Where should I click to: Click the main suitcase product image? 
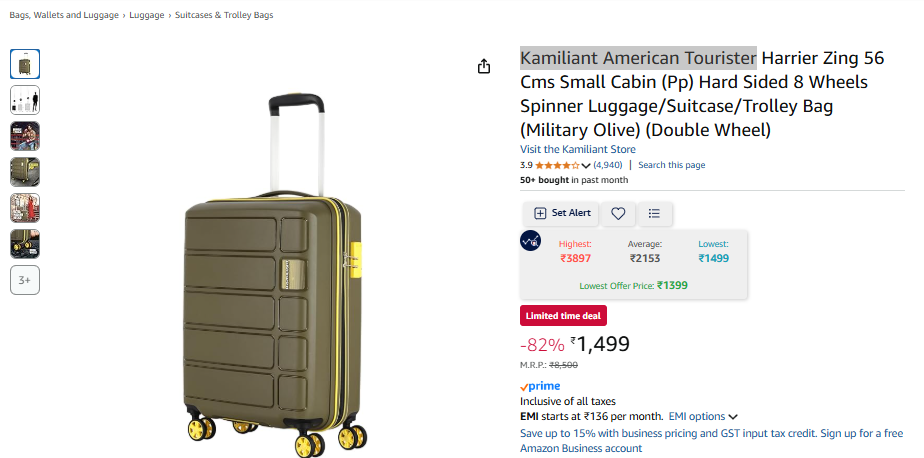(275, 274)
